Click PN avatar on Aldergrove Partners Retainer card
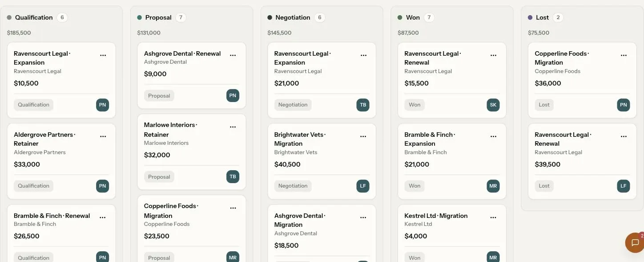 (103, 186)
